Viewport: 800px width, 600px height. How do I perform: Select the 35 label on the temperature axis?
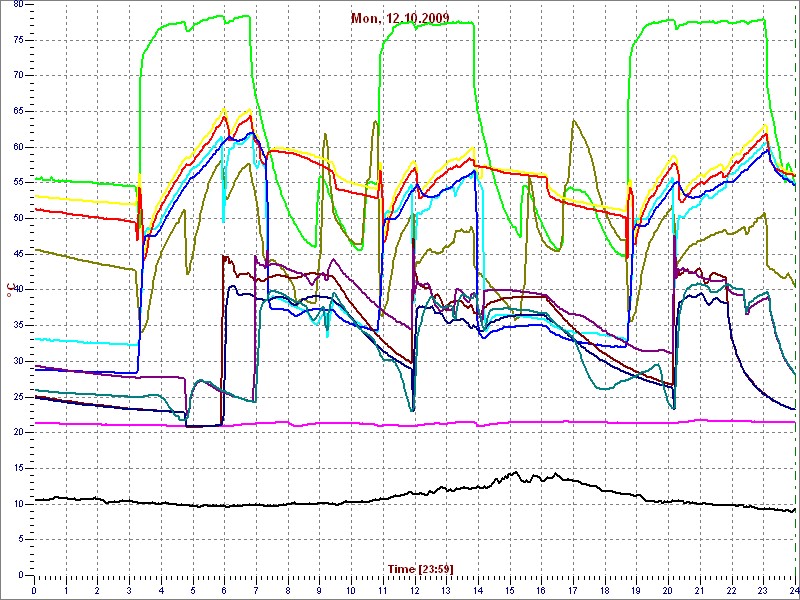pyautogui.click(x=18, y=326)
